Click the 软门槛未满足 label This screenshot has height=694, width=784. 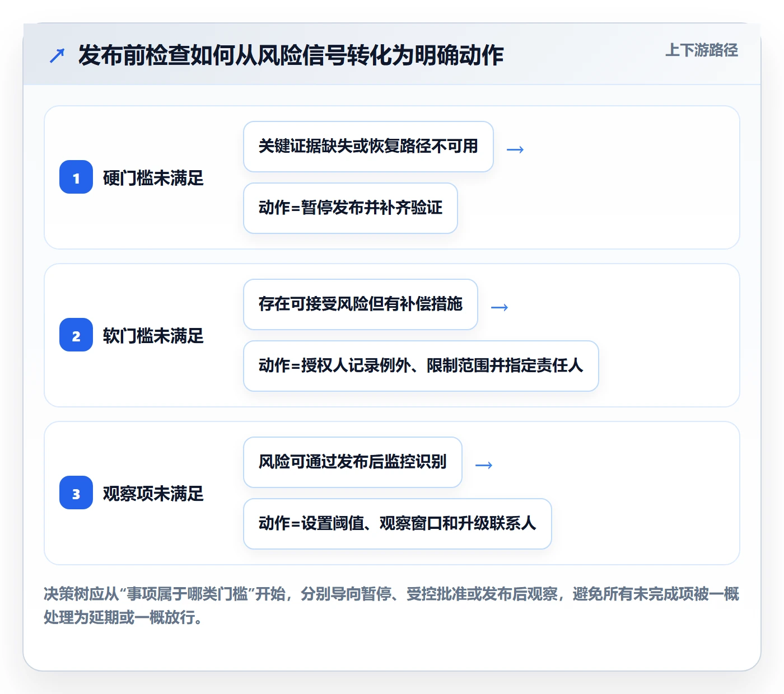point(153,336)
